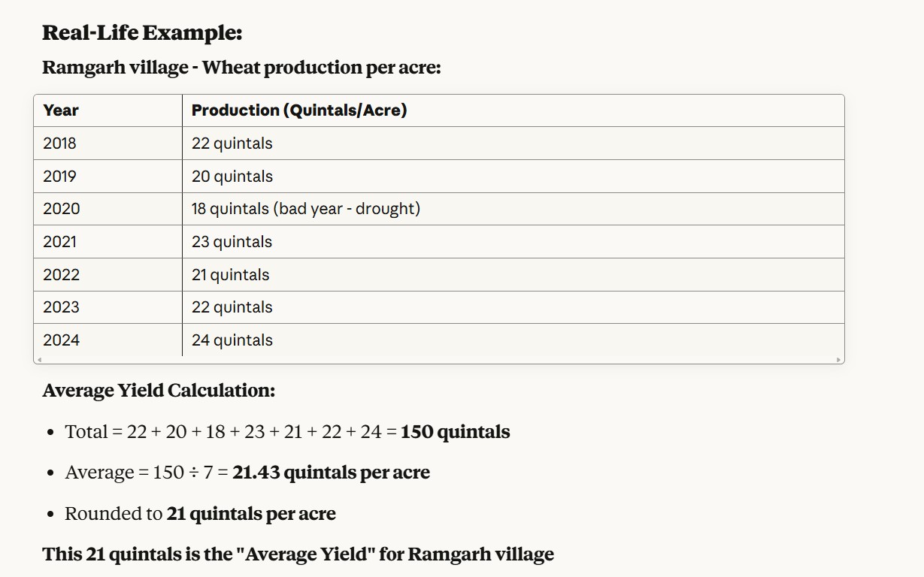Click the "Ramgarh village - Wheat production" subheading

pyautogui.click(x=241, y=68)
